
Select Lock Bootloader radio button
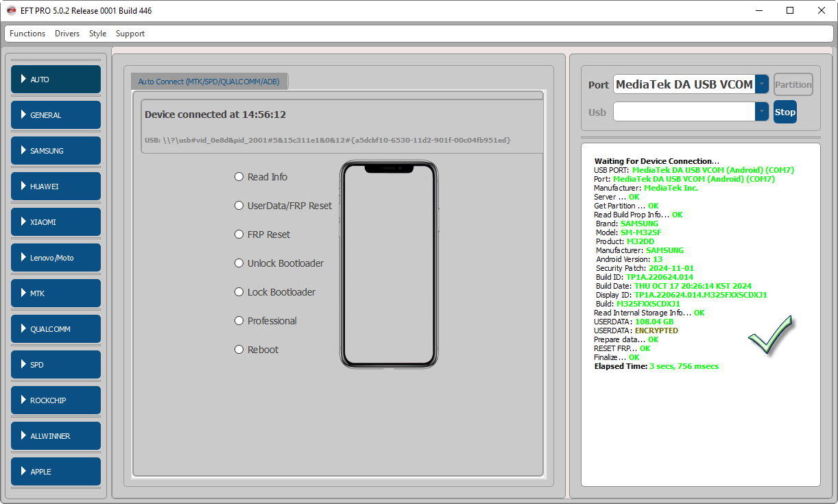coord(275,292)
